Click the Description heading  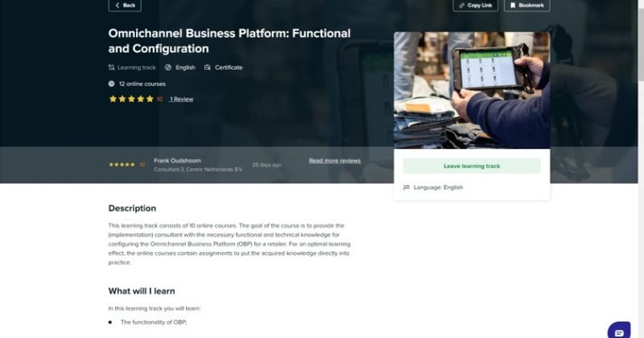tap(132, 208)
